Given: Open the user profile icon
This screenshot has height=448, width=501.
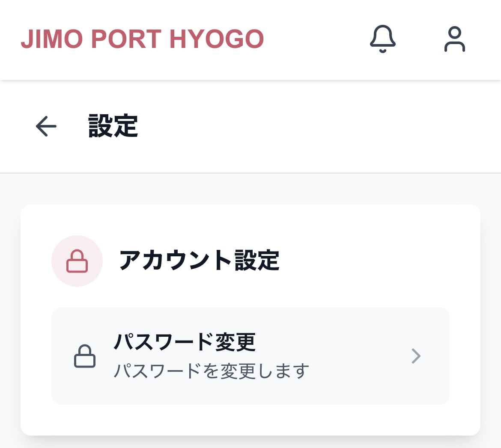Looking at the screenshot, I should coord(454,39).
